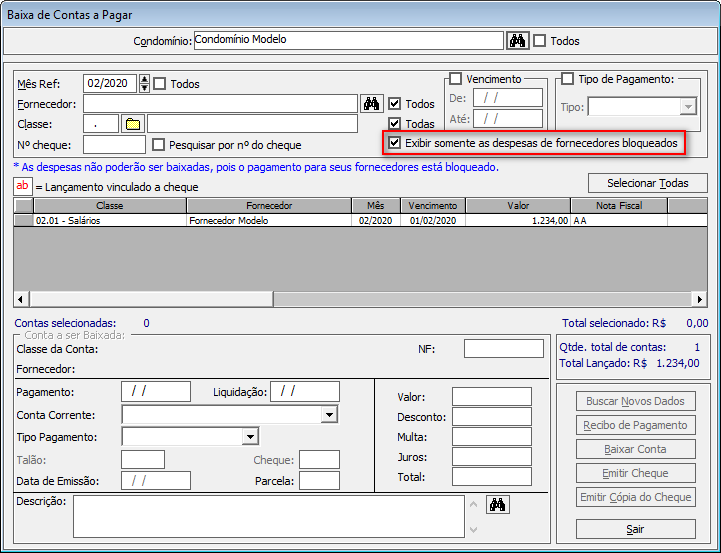
Task: Click the Nota Fiscal column header
Action: tap(619, 205)
